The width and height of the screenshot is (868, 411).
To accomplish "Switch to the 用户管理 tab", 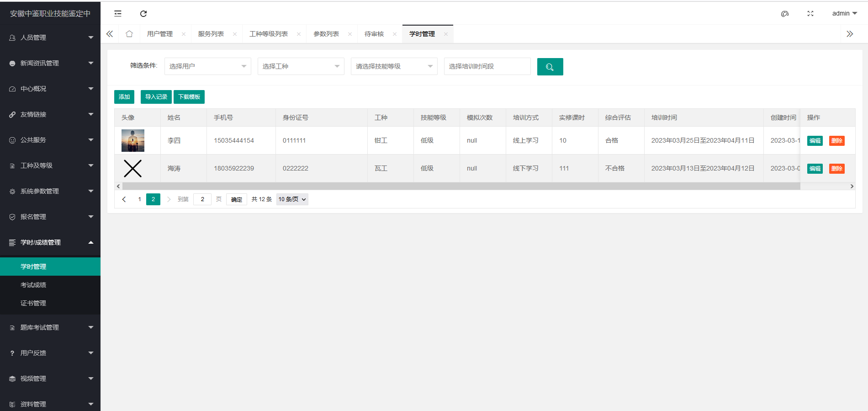I will coord(160,34).
